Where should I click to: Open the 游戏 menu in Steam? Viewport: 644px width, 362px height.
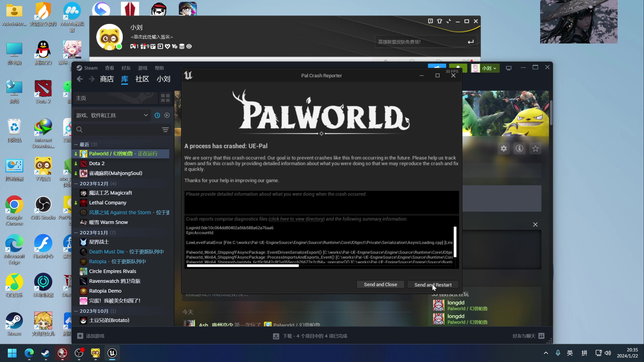[143, 68]
